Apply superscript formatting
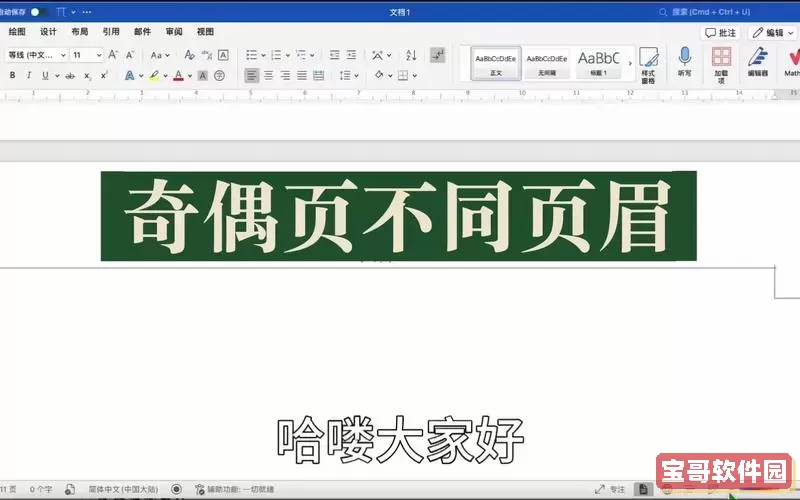Viewport: 800px width, 500px height. click(104, 76)
